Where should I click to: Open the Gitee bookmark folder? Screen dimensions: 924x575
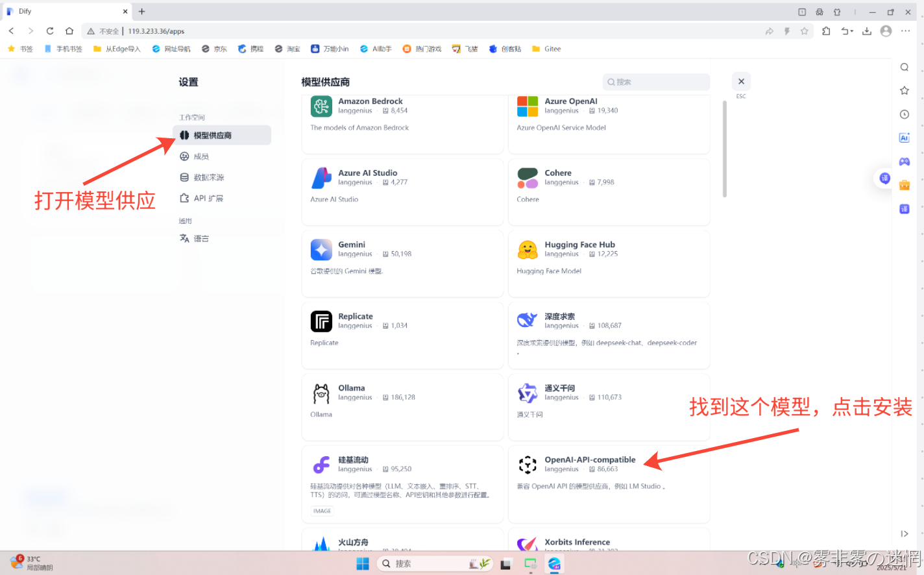pos(546,49)
